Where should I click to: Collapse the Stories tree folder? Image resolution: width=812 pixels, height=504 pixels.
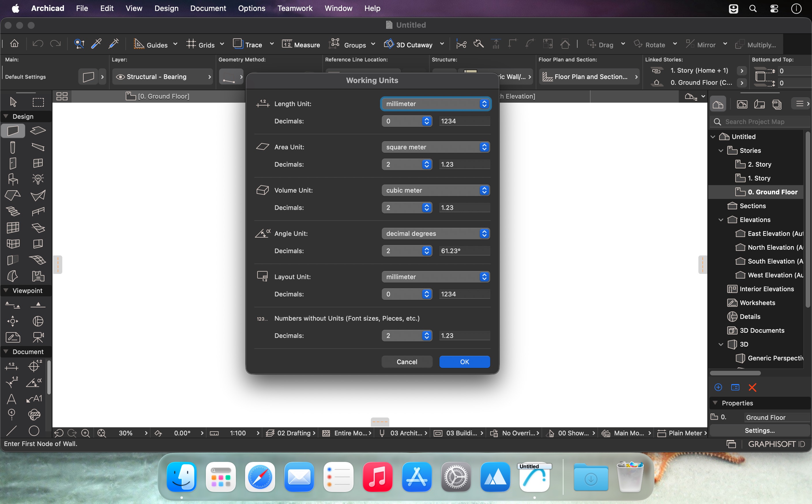click(x=721, y=151)
